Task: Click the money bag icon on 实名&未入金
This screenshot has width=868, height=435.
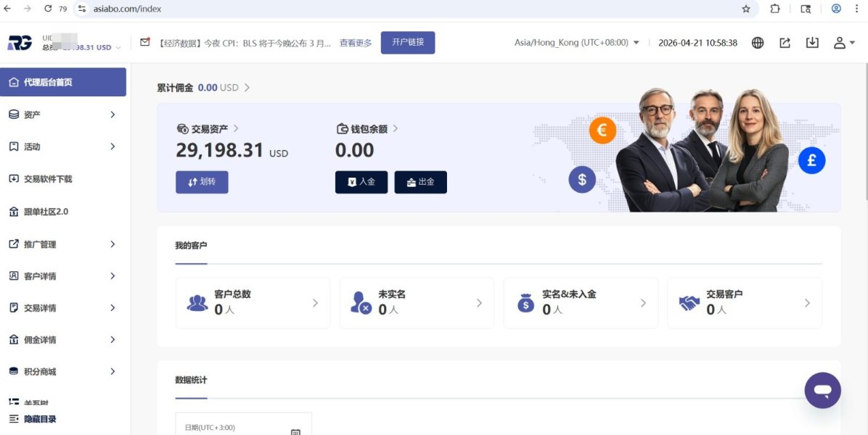Action: pyautogui.click(x=525, y=303)
